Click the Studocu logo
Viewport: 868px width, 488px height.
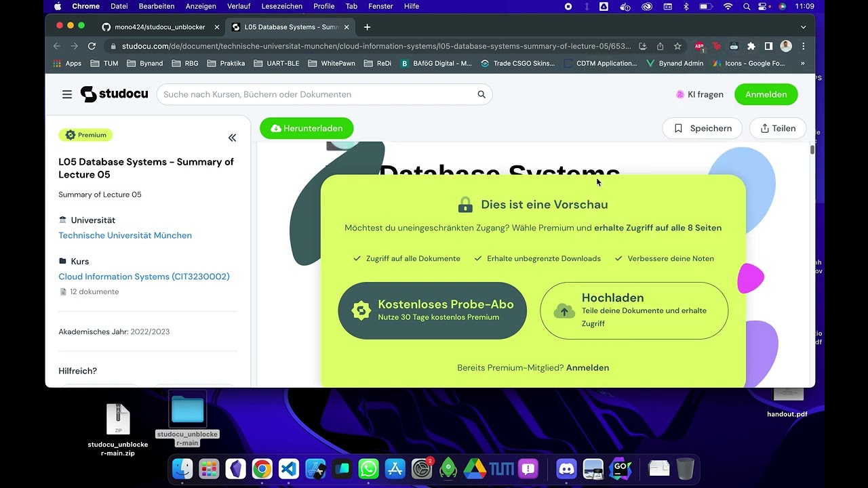114,94
